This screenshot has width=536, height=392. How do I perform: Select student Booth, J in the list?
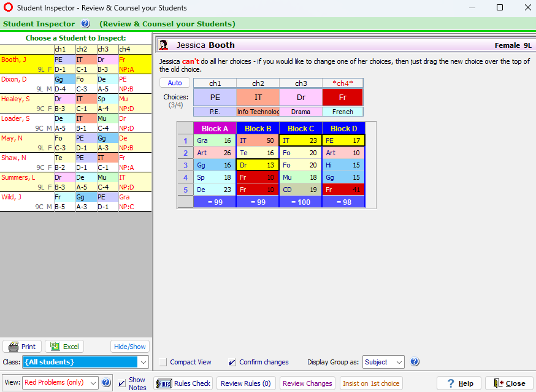click(76, 64)
